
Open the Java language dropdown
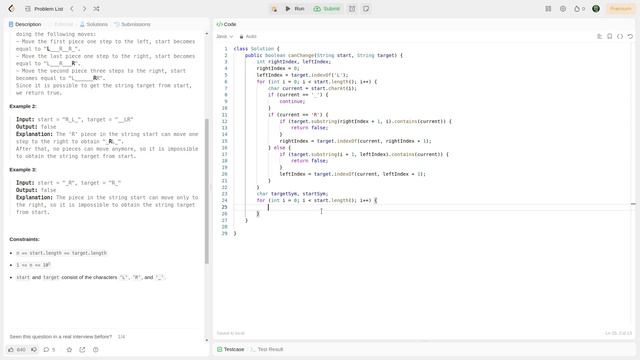(224, 36)
